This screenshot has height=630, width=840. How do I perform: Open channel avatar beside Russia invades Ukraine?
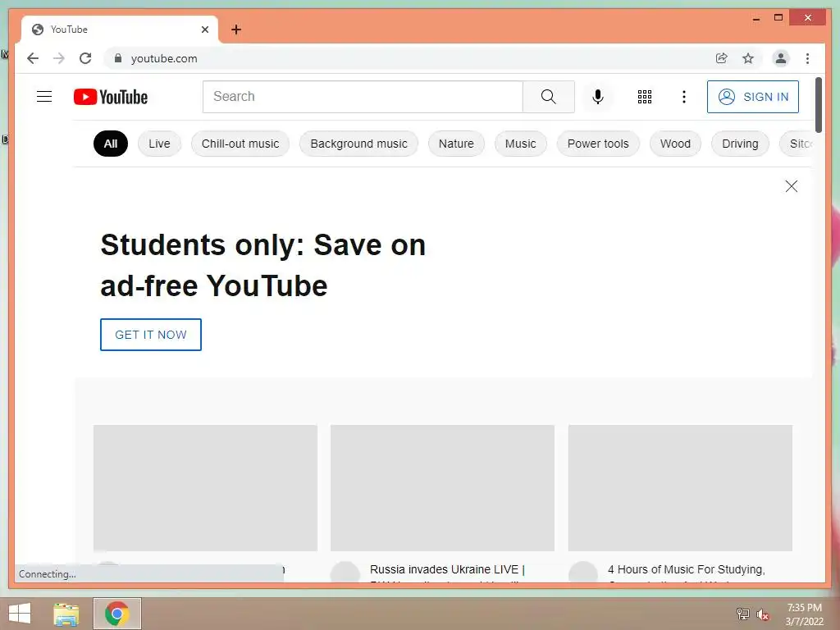pyautogui.click(x=345, y=572)
